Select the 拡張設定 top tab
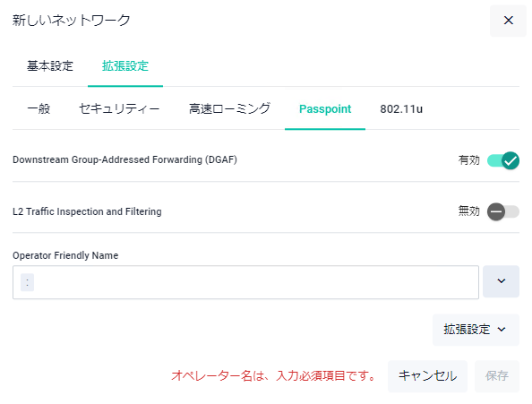Image resolution: width=532 pixels, height=404 pixels. tap(125, 65)
